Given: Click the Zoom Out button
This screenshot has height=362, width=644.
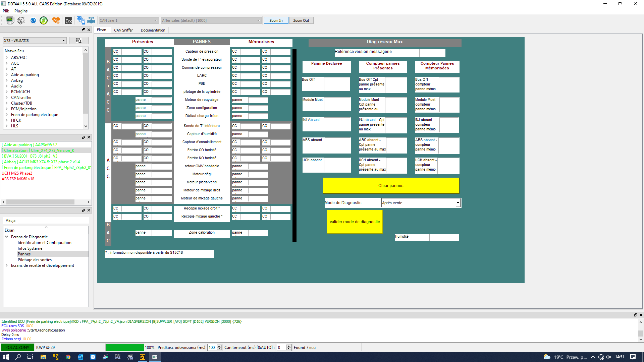Looking at the screenshot, I should 301,20.
